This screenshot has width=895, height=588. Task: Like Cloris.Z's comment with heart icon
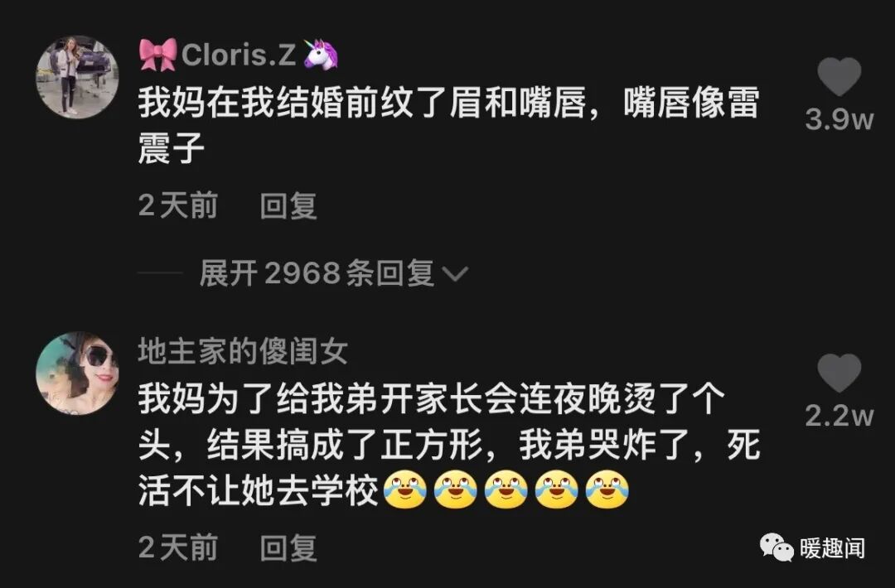coord(839,76)
